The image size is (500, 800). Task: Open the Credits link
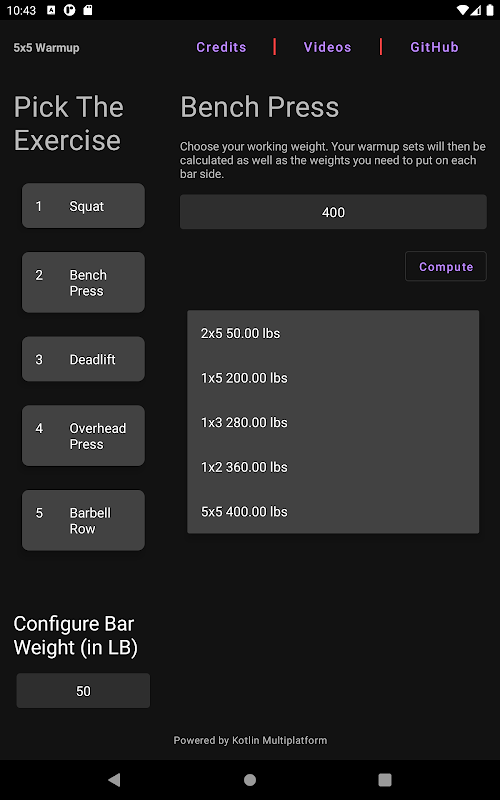[x=221, y=47]
